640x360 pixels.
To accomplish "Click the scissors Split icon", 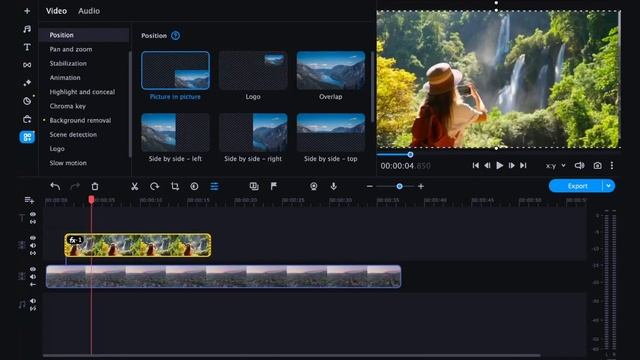I will pos(134,187).
